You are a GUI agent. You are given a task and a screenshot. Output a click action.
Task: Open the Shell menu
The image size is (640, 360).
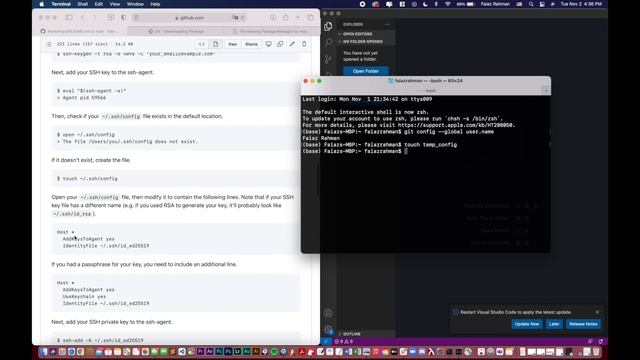click(83, 4)
